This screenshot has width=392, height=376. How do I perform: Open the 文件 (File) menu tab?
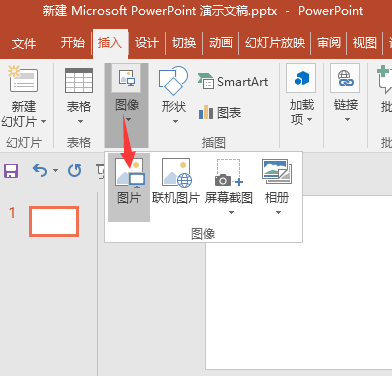pyautogui.click(x=24, y=43)
